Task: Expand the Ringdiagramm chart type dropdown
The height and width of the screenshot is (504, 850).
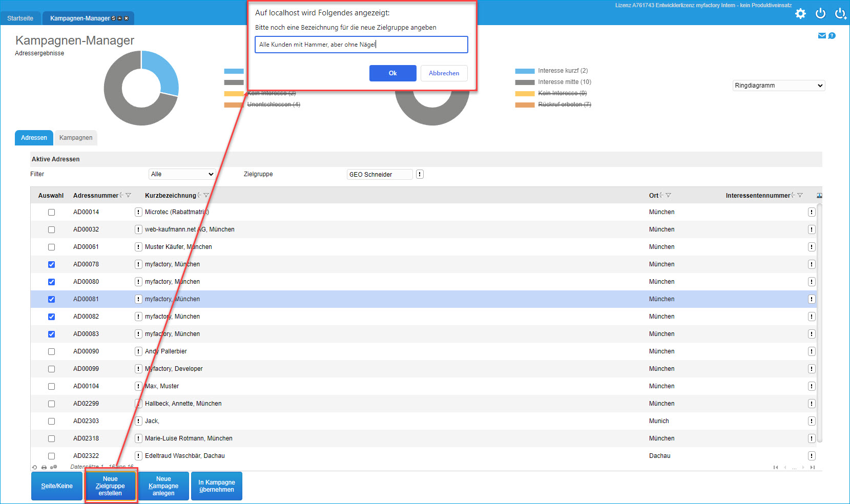Action: tap(778, 86)
